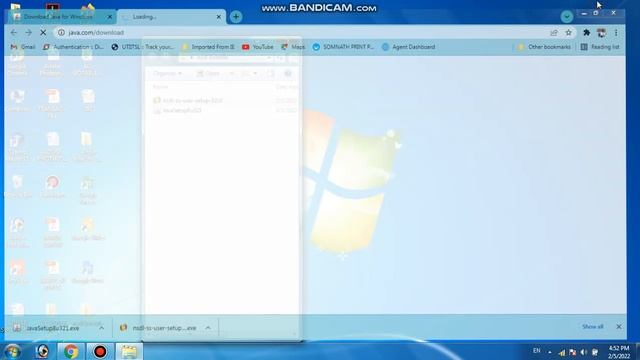Screen dimensions: 640x360
Task: Open the Chrome profile avatar
Action: (601, 32)
